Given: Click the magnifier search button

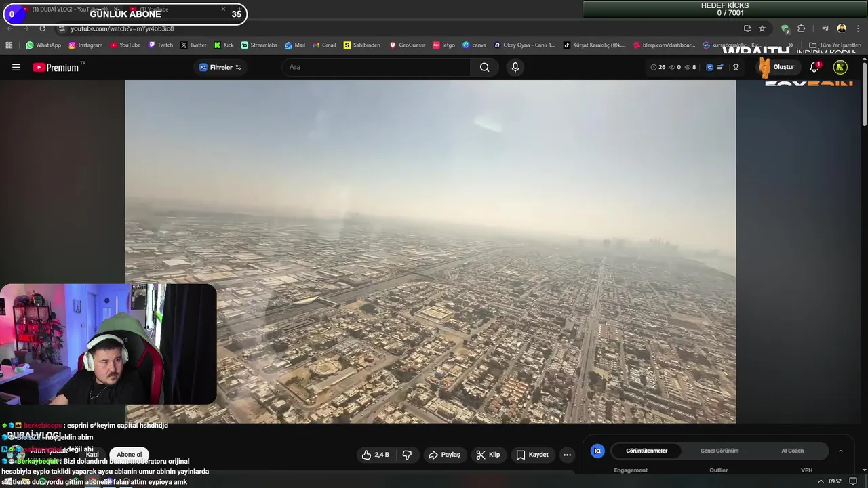Looking at the screenshot, I should [484, 67].
